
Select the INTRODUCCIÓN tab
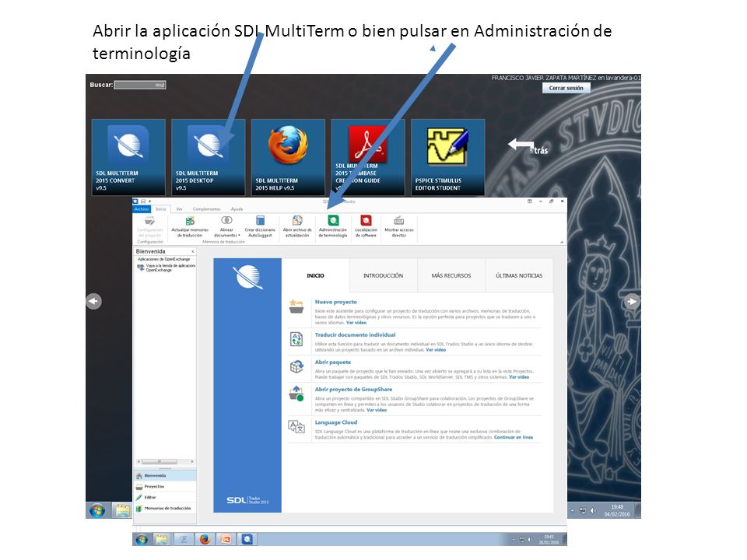coord(383,275)
